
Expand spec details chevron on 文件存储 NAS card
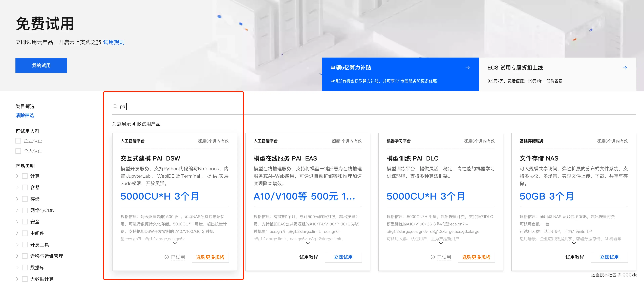573,243
